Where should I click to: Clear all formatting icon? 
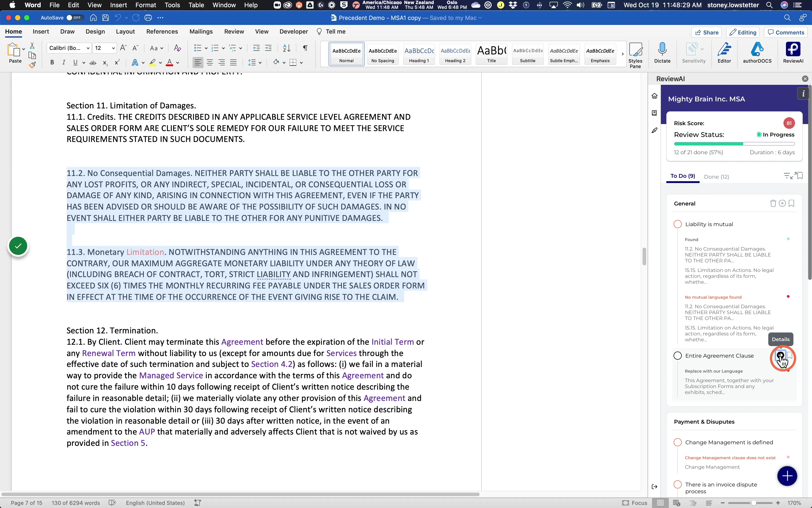[x=177, y=48]
